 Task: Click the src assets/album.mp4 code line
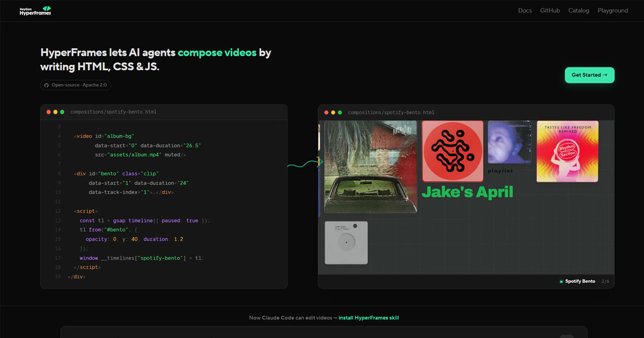coord(140,155)
